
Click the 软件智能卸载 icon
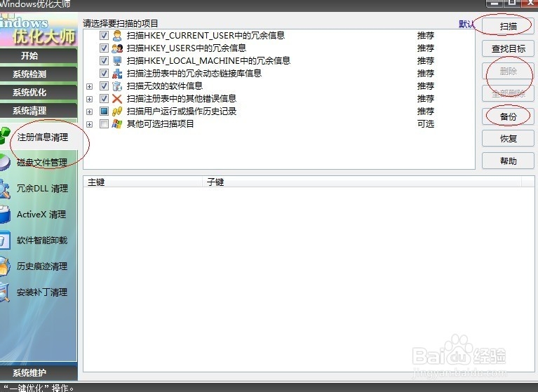[5, 241]
